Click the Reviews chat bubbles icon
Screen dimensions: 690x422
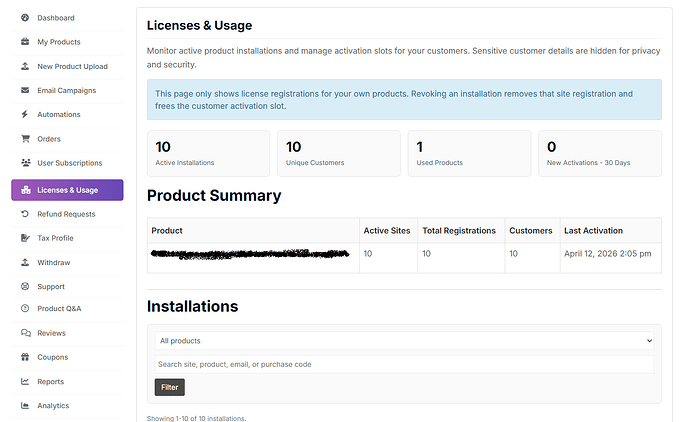coord(26,333)
